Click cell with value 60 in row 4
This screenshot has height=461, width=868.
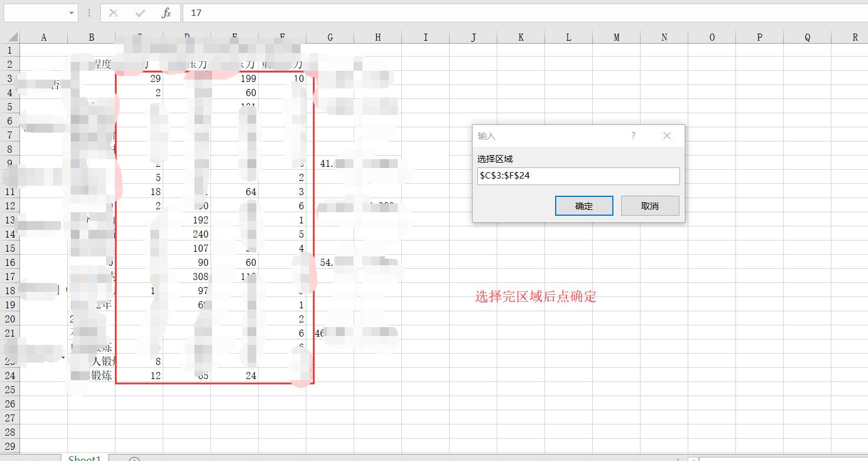tap(235, 93)
